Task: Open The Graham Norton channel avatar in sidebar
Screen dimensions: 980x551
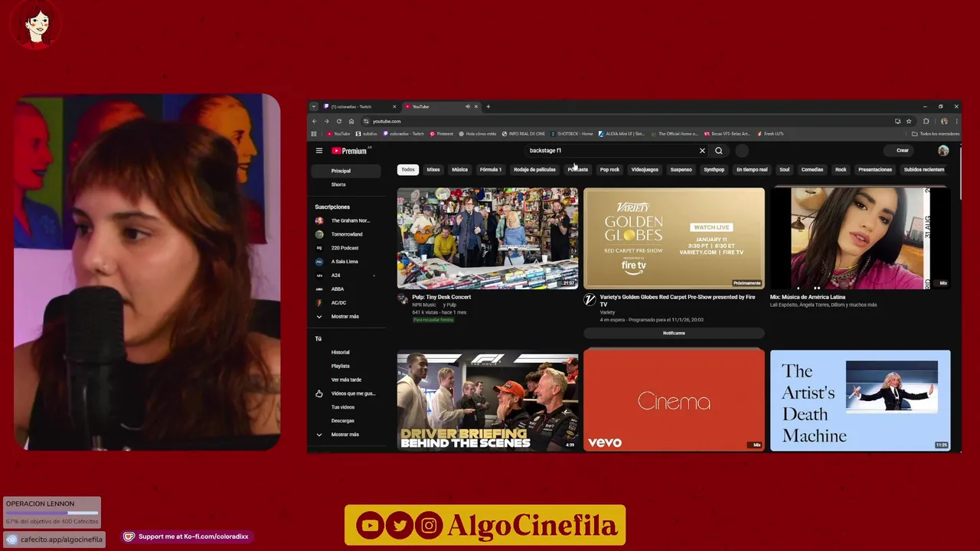Action: point(319,220)
